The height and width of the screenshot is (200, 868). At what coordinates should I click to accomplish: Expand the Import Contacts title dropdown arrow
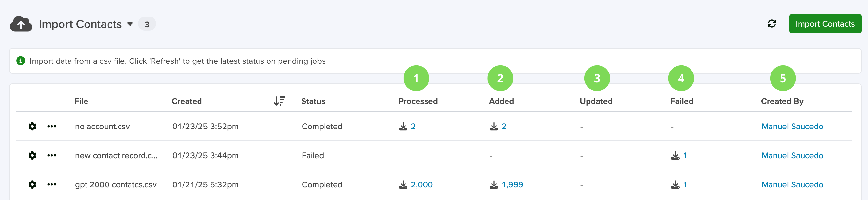click(130, 24)
